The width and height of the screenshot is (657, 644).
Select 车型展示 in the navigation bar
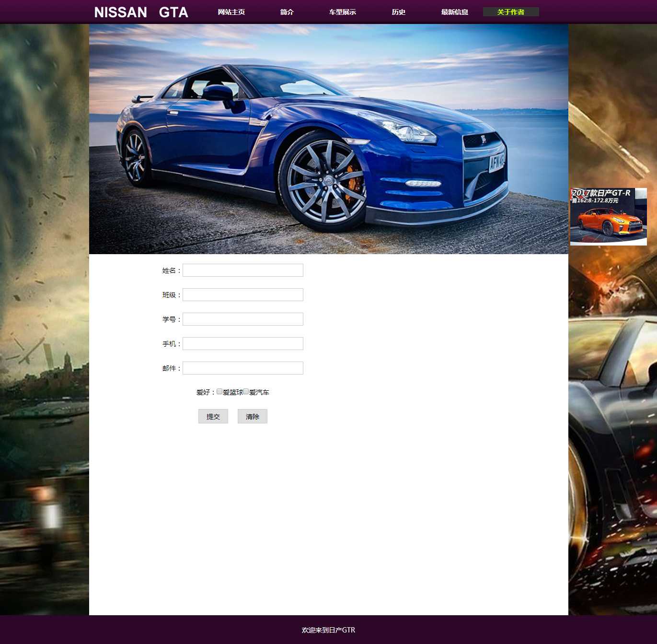pos(343,12)
